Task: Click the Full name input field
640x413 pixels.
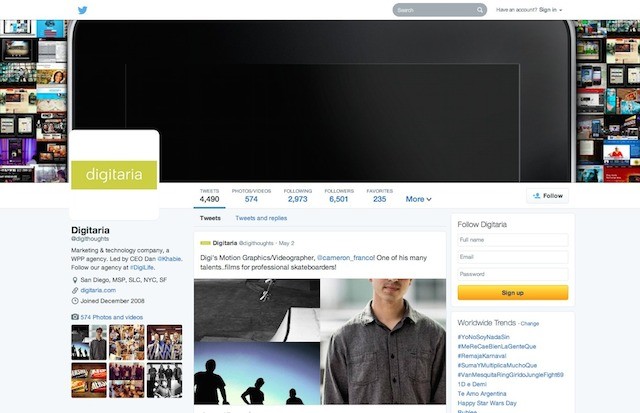Action: click(512, 240)
